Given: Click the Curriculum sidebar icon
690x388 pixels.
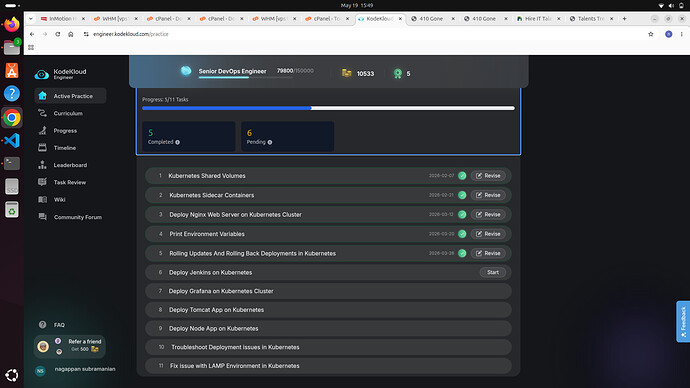Looking at the screenshot, I should 42,113.
